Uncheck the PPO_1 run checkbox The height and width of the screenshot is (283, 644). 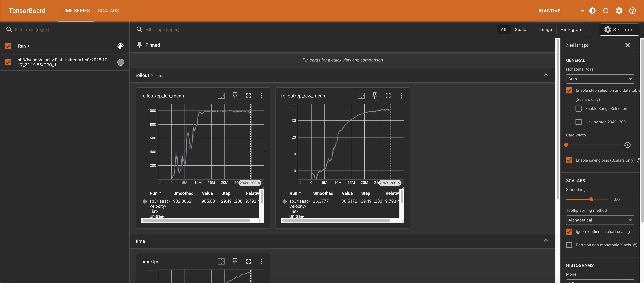8,62
